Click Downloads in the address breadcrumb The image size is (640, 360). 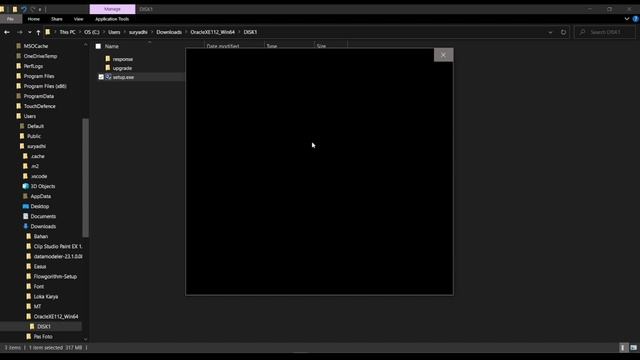coord(169,32)
